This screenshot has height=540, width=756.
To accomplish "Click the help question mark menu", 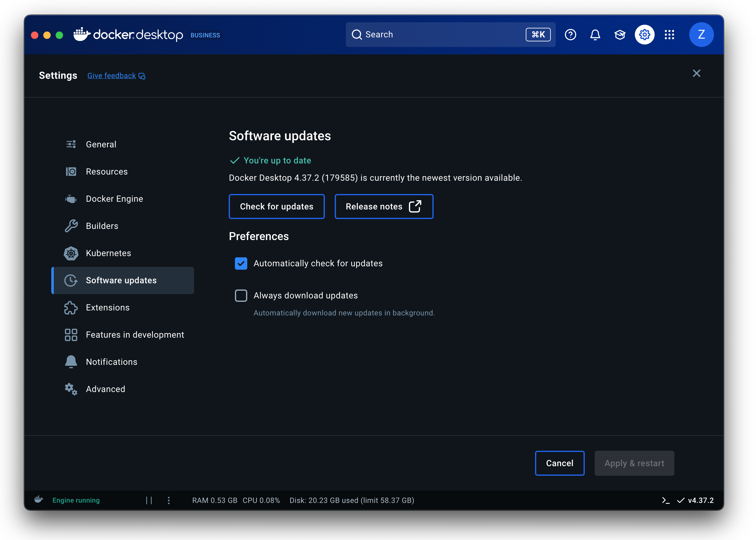I will click(571, 35).
